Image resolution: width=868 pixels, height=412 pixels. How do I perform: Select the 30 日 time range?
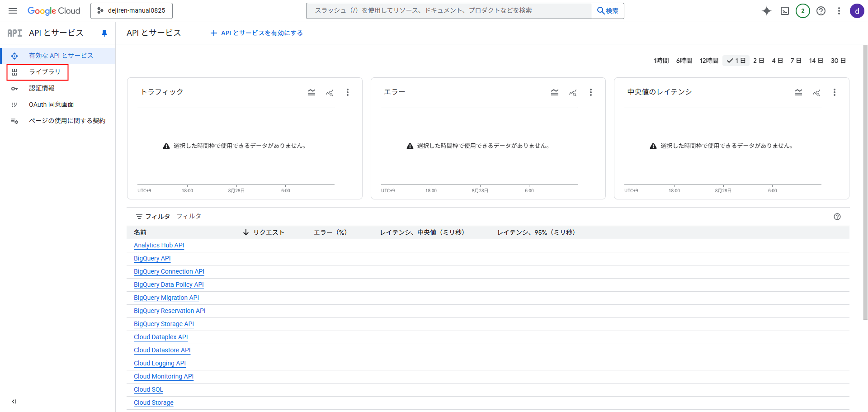pos(838,61)
